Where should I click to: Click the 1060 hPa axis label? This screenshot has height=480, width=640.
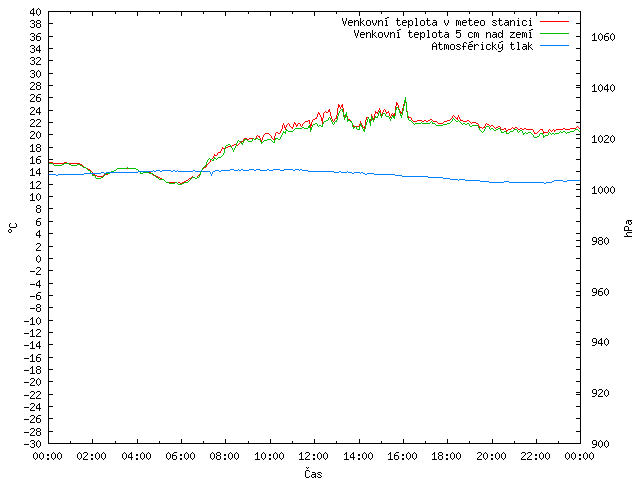click(603, 38)
